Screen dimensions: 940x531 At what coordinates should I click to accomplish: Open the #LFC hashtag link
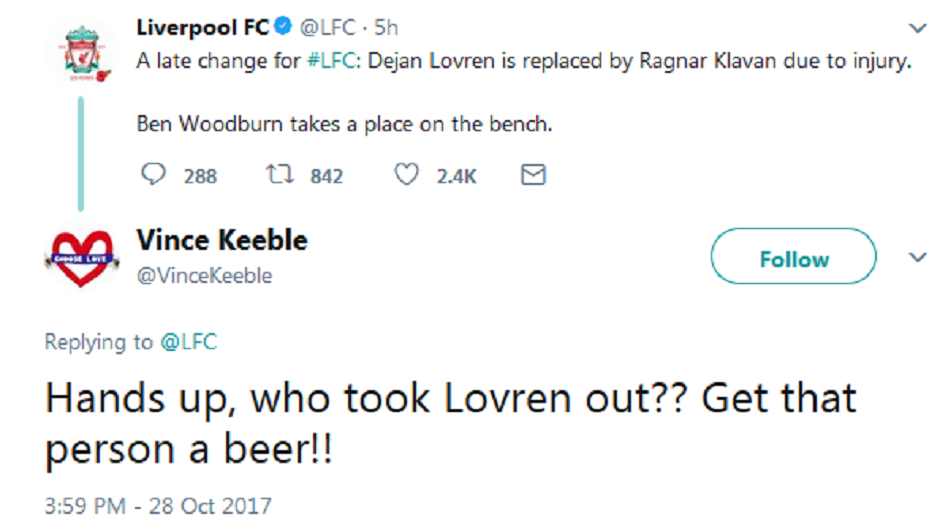328,60
